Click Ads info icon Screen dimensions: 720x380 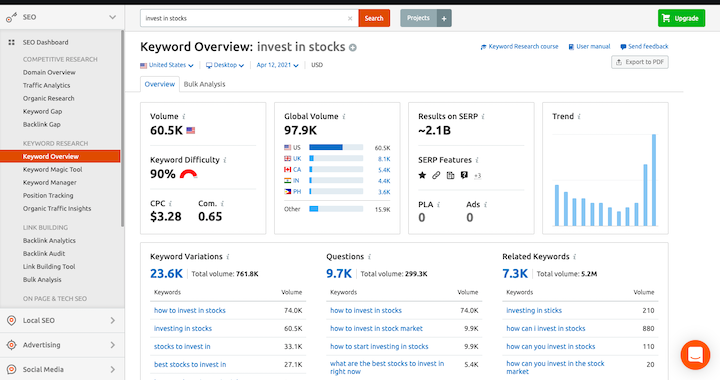point(485,205)
